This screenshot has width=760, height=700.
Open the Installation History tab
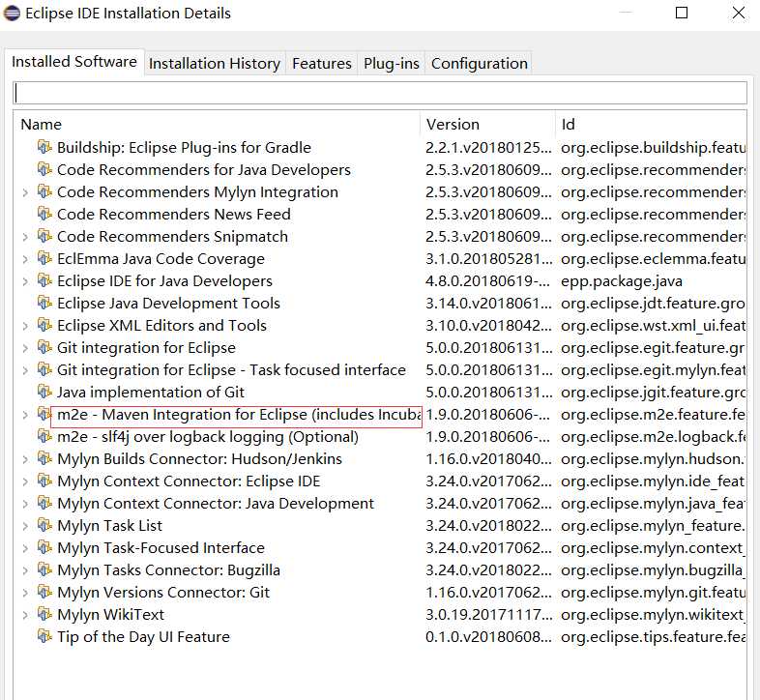point(215,64)
